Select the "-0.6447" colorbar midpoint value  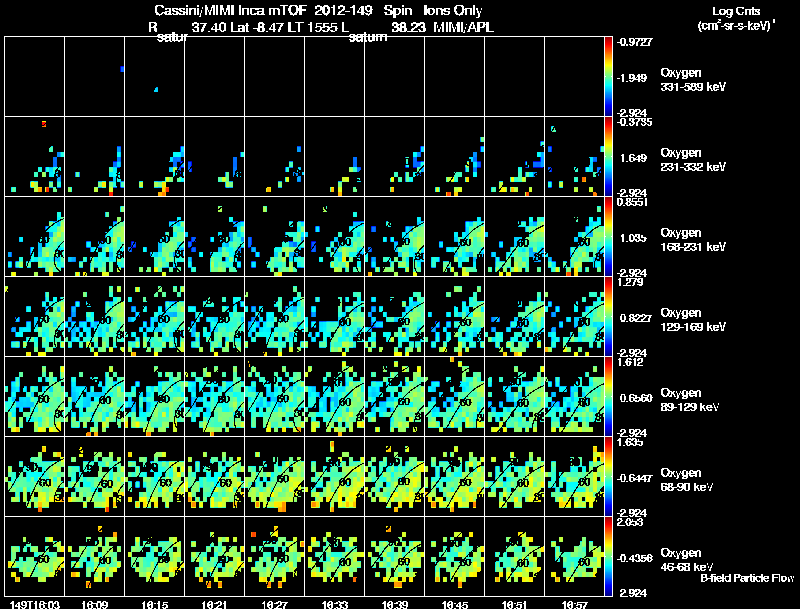point(634,478)
